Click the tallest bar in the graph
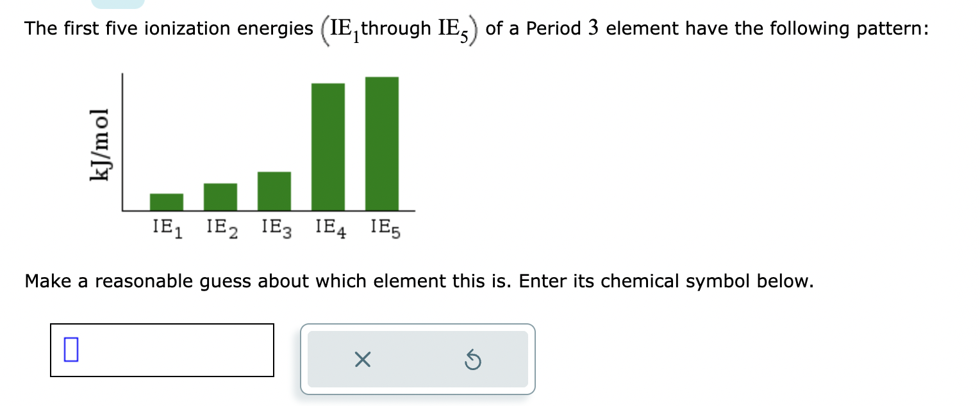The height and width of the screenshot is (406, 980). [381, 142]
